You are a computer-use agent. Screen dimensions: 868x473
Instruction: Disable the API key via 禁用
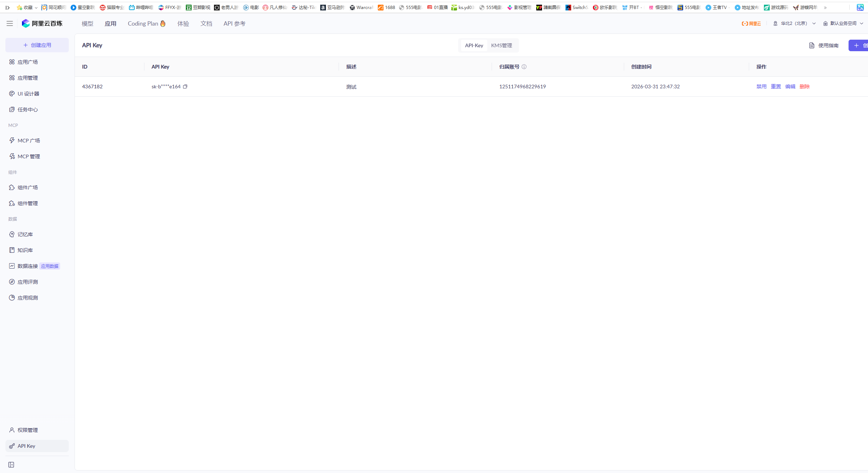[761, 87]
